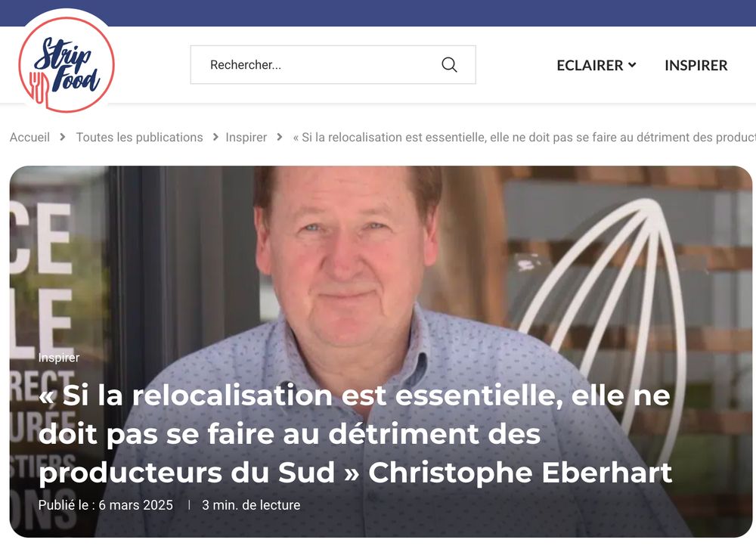
Task: Click the 3 min. de lecture label
Action: (x=251, y=504)
